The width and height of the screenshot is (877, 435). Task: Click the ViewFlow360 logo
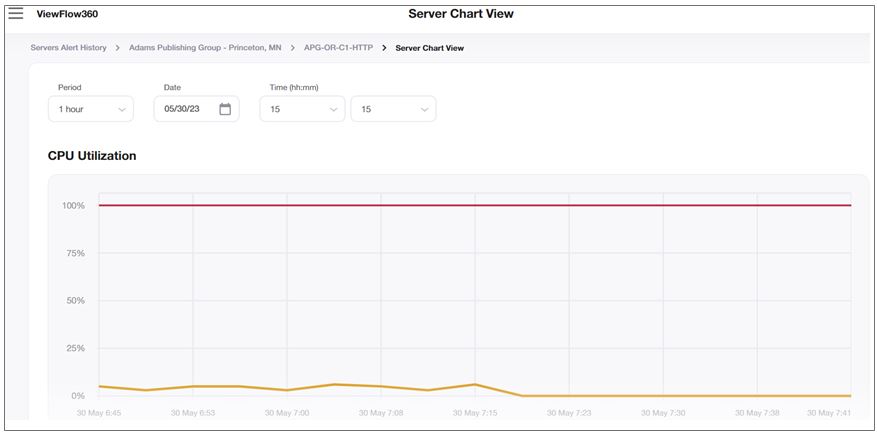coord(67,15)
